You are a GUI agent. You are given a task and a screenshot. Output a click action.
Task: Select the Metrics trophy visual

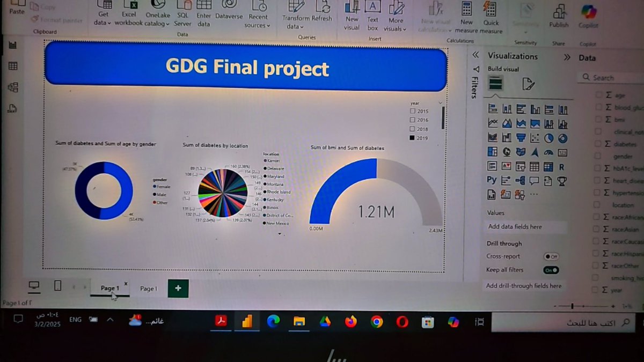point(562,181)
